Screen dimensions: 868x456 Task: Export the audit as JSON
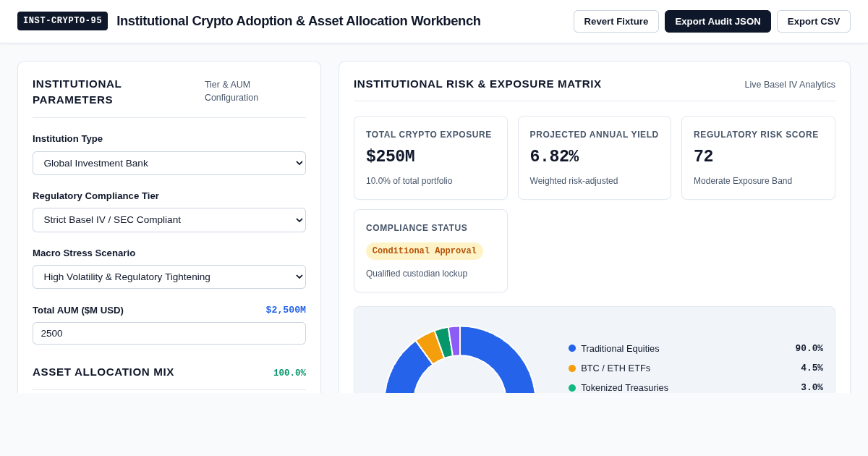pos(718,21)
